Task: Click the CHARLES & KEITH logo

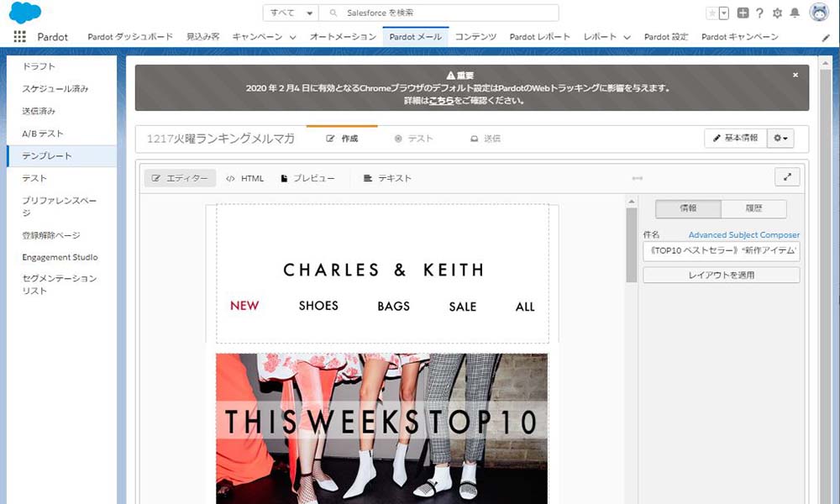Action: 384,270
